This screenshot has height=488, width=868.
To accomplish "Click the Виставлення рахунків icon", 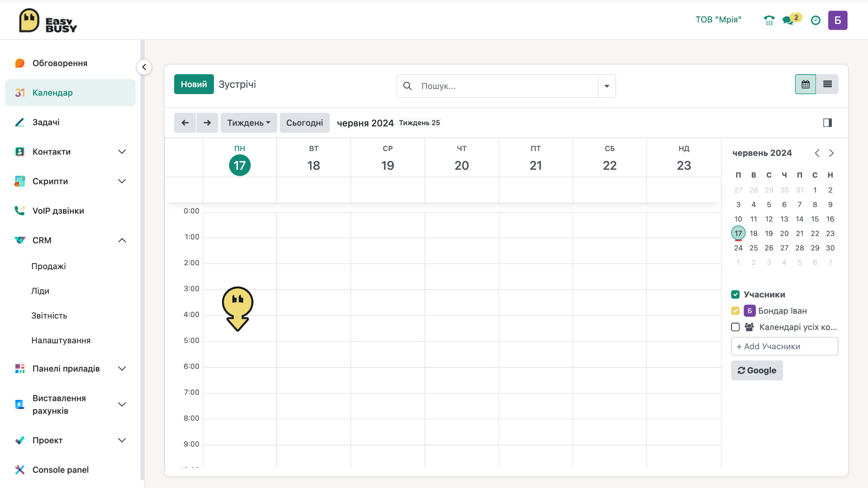I will point(20,404).
